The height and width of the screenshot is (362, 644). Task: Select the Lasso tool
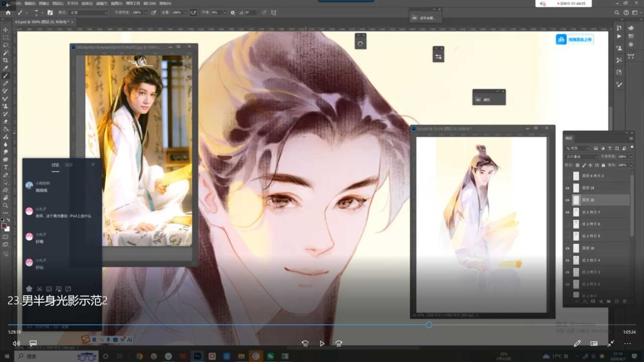(x=5, y=45)
